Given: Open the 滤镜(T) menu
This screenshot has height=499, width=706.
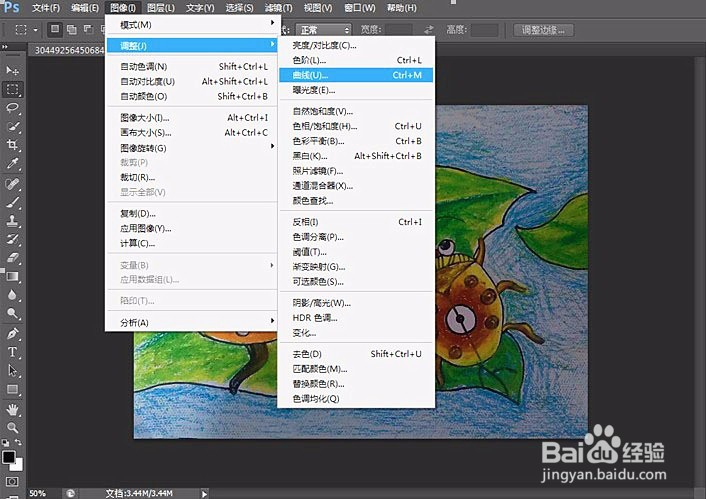Looking at the screenshot, I should [x=279, y=8].
